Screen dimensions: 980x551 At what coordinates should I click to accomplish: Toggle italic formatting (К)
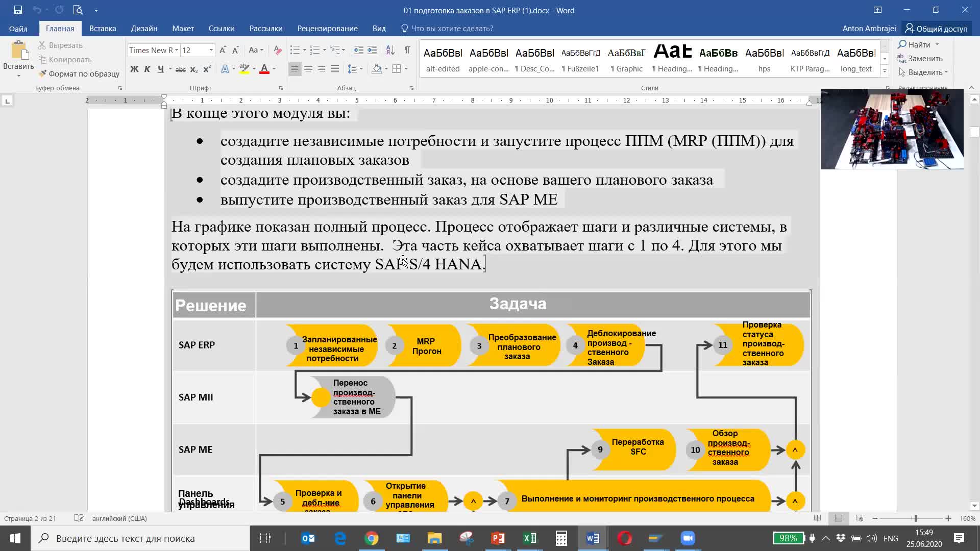tap(147, 69)
